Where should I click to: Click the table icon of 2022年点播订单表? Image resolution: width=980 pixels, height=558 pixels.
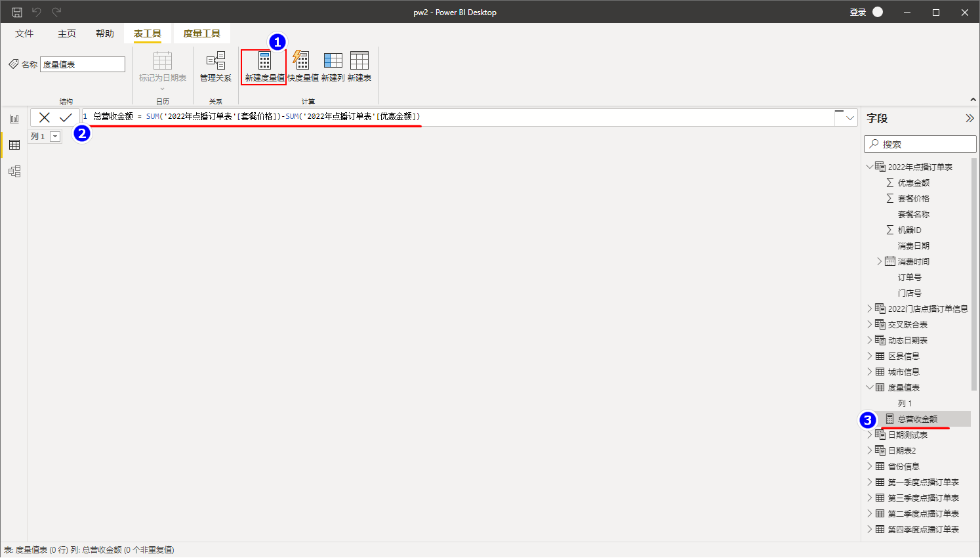880,167
